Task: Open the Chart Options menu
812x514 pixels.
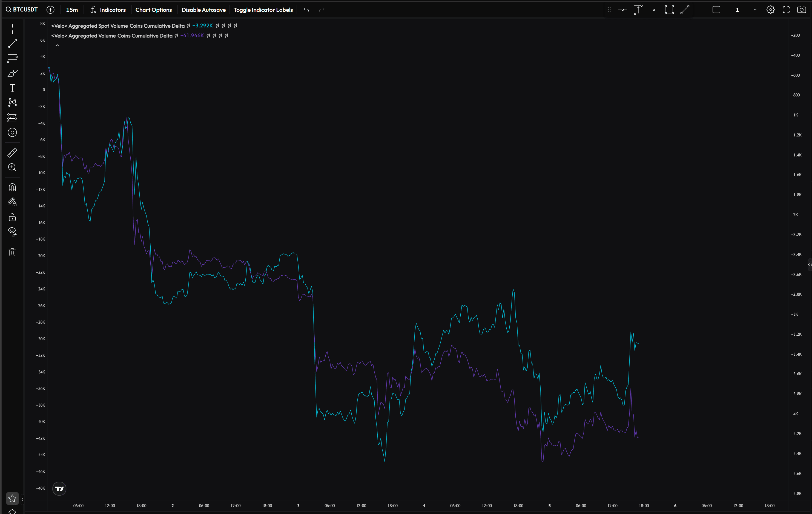Action: [x=153, y=10]
